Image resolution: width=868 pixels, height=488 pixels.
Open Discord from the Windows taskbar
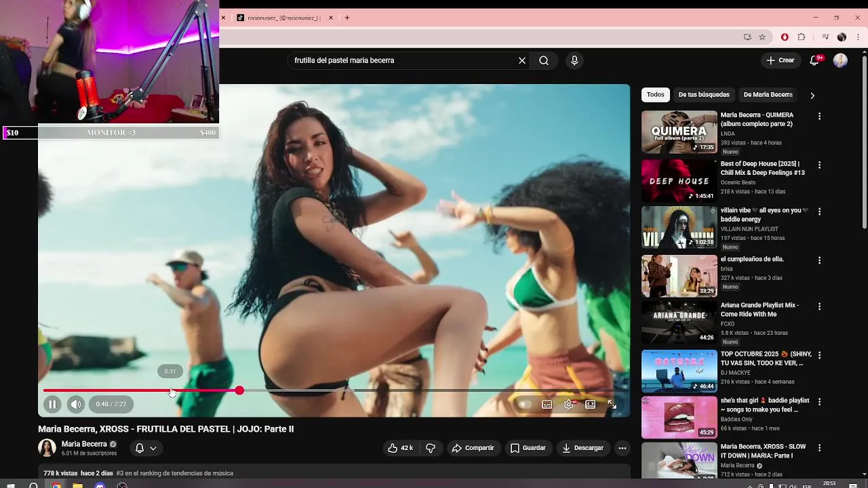(x=100, y=485)
